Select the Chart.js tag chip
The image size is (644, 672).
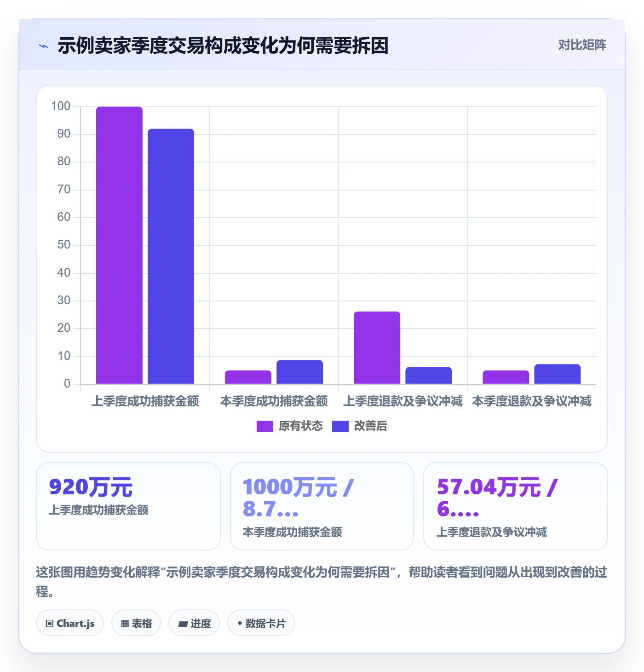[70, 623]
